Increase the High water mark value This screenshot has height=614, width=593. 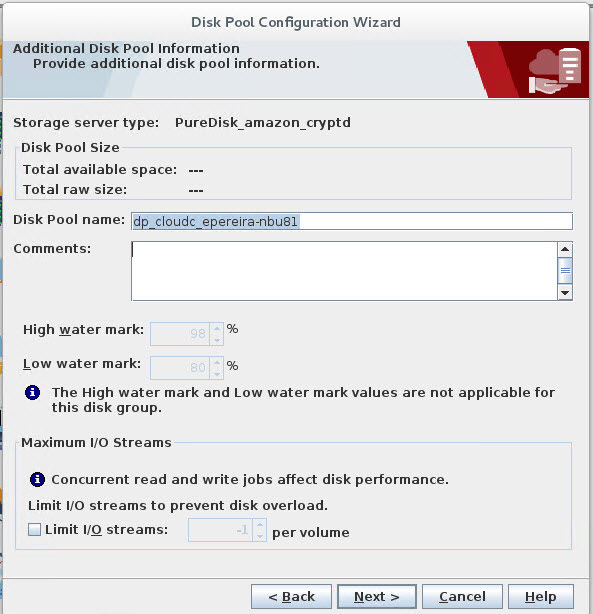click(217, 328)
